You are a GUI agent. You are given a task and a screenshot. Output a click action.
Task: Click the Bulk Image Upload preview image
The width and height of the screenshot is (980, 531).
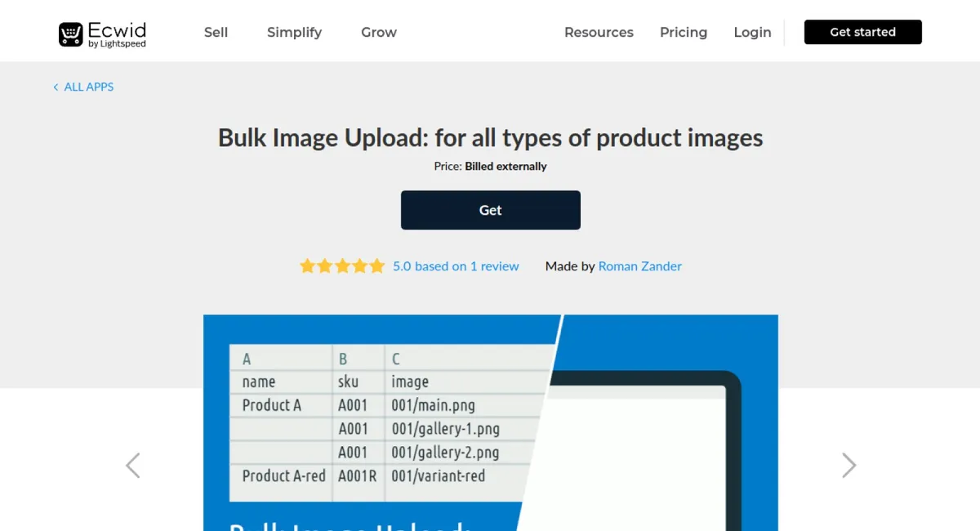[491, 423]
